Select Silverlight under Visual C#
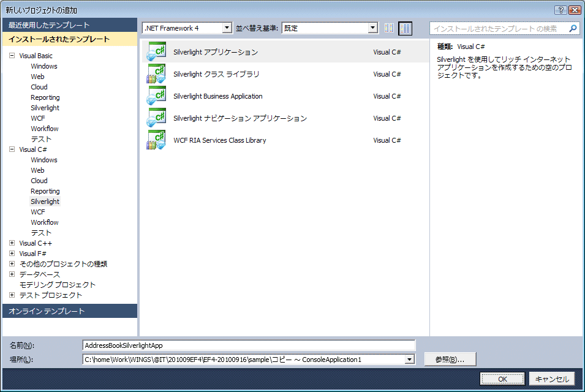This screenshot has width=585, height=392. point(45,202)
